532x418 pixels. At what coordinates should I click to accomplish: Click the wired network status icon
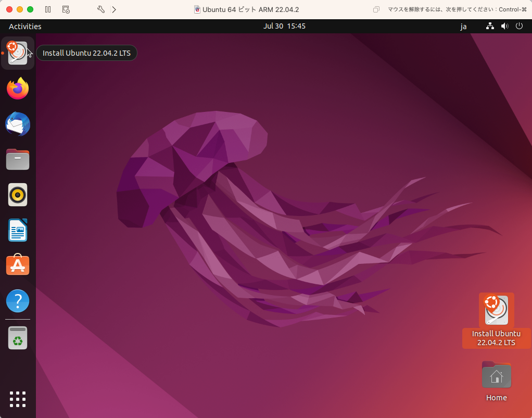490,26
